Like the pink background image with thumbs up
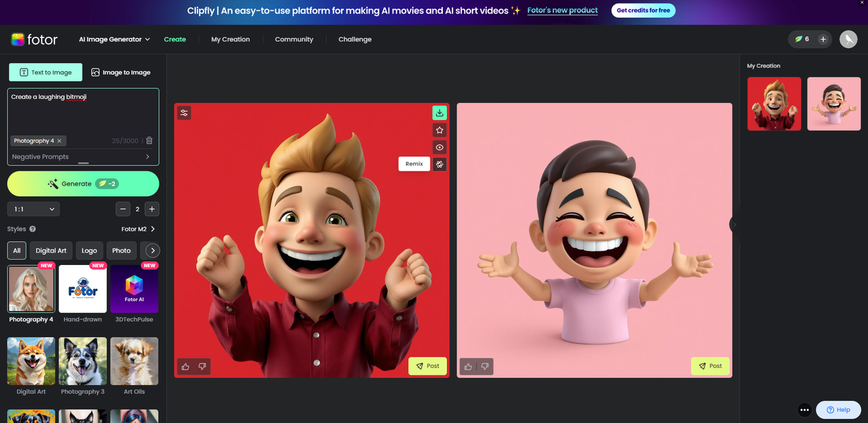Screen dimensions: 868x423 point(468,366)
